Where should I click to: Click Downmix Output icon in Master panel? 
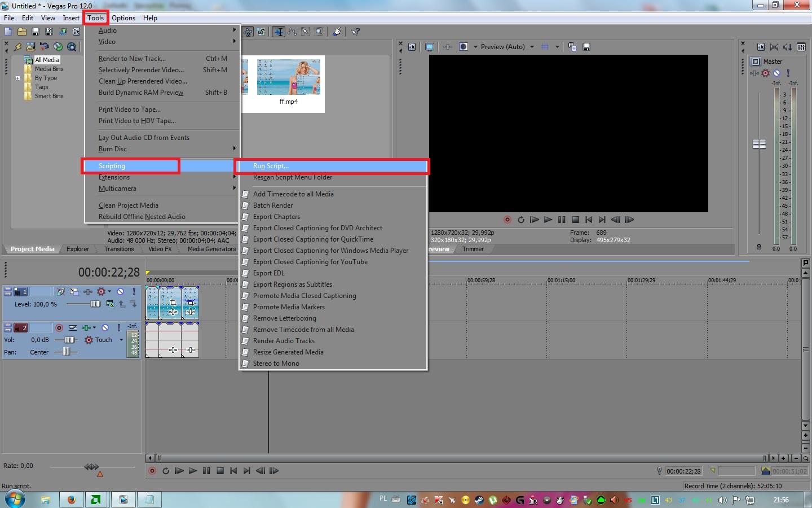774,47
